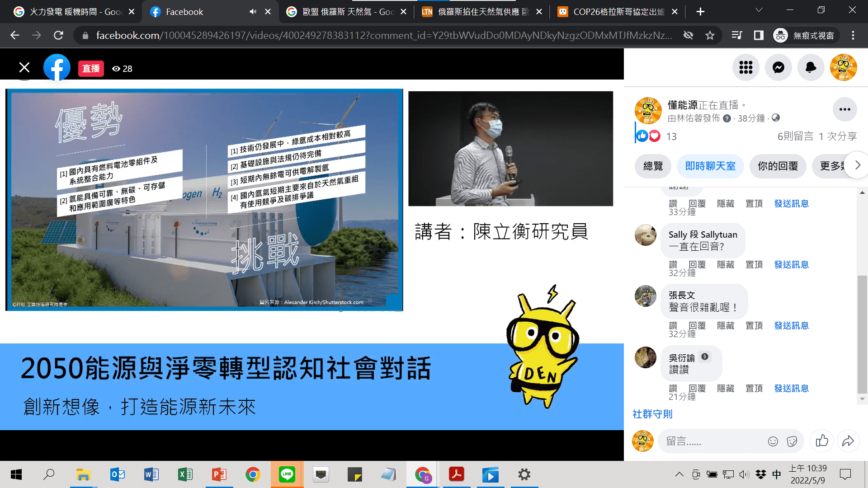868x488 pixels.
Task: Click the Facebook logo beside video close
Action: (x=57, y=68)
